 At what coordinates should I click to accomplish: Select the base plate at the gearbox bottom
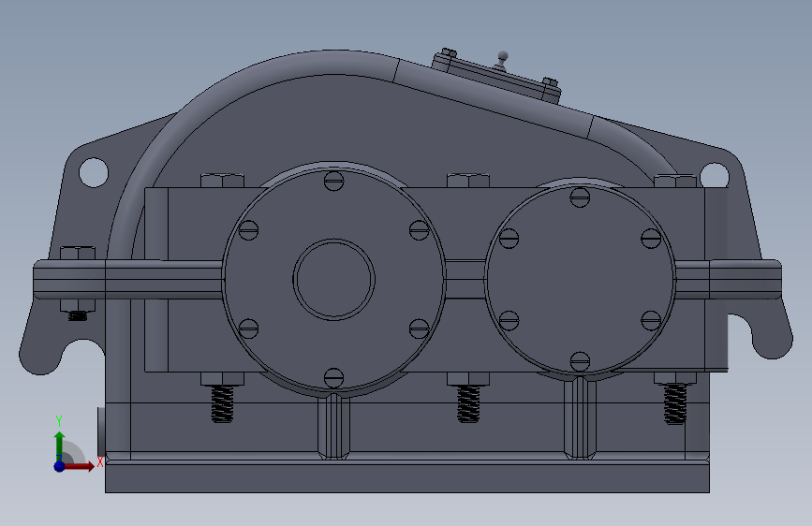coord(407,478)
